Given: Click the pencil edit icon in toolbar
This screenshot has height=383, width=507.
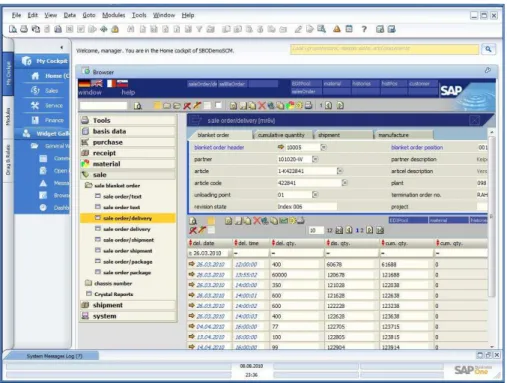Looking at the screenshot, I should [x=298, y=29].
